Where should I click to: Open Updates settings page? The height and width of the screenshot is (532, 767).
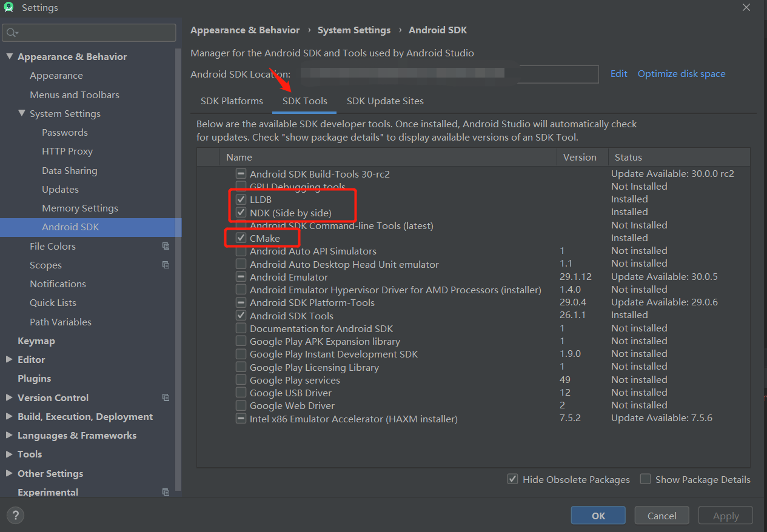pyautogui.click(x=60, y=189)
